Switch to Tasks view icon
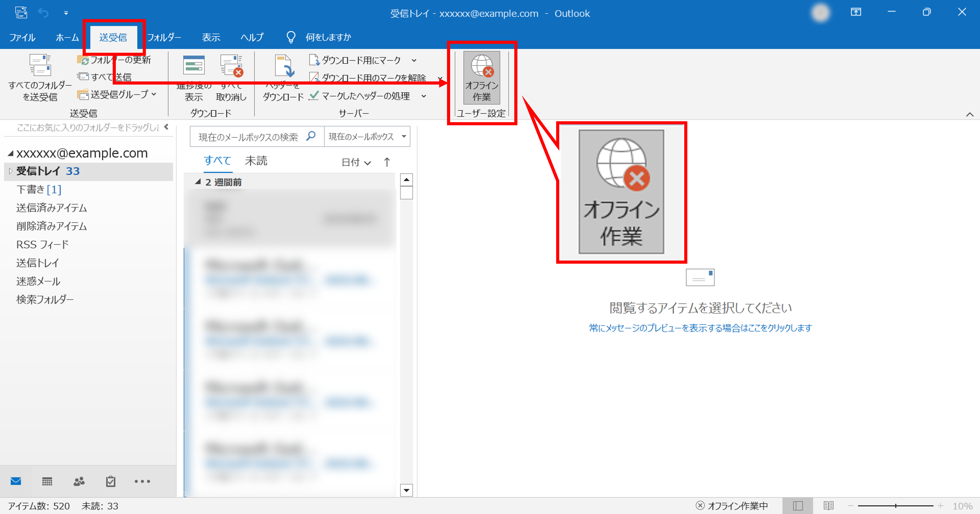Viewport: 980px width, 514px height. pyautogui.click(x=111, y=481)
